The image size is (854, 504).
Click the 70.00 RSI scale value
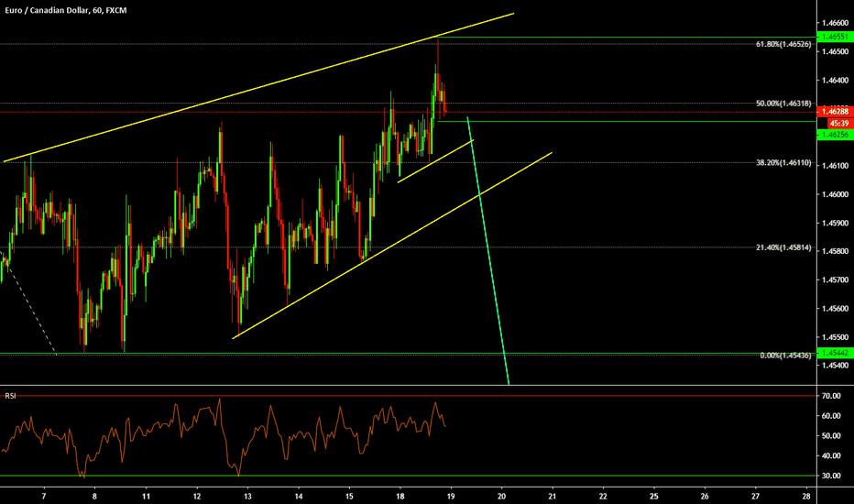click(x=832, y=396)
